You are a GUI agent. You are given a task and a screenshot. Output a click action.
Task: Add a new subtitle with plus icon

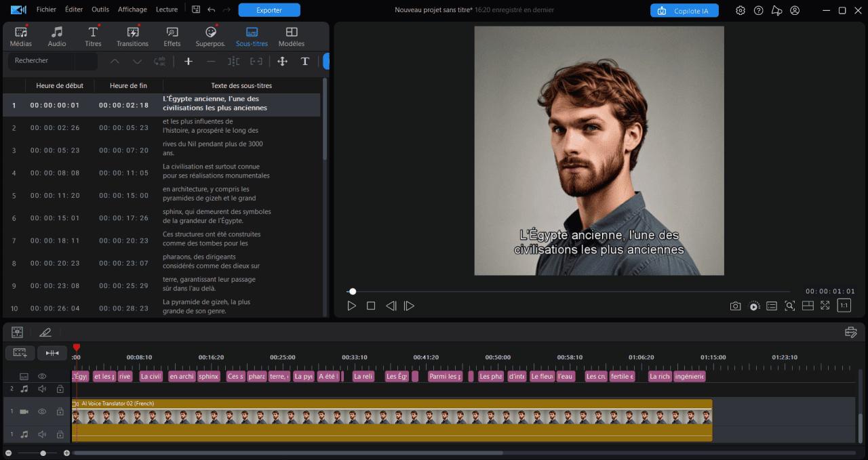(189, 62)
